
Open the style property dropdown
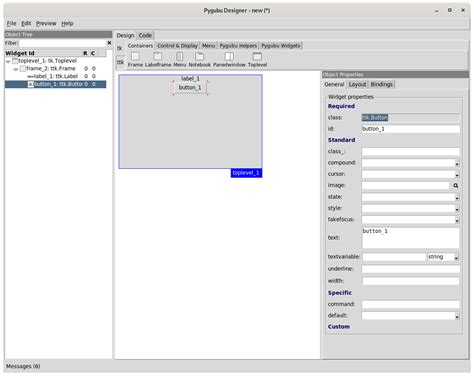point(457,209)
